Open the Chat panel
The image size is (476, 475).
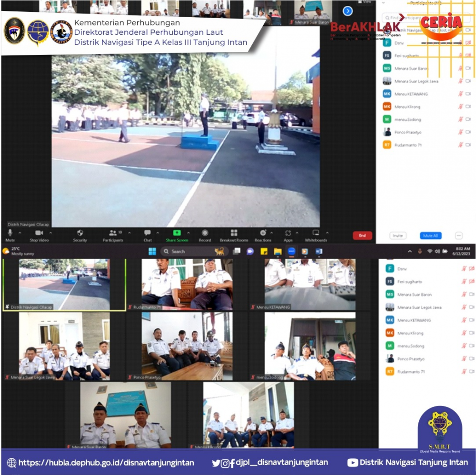click(148, 235)
